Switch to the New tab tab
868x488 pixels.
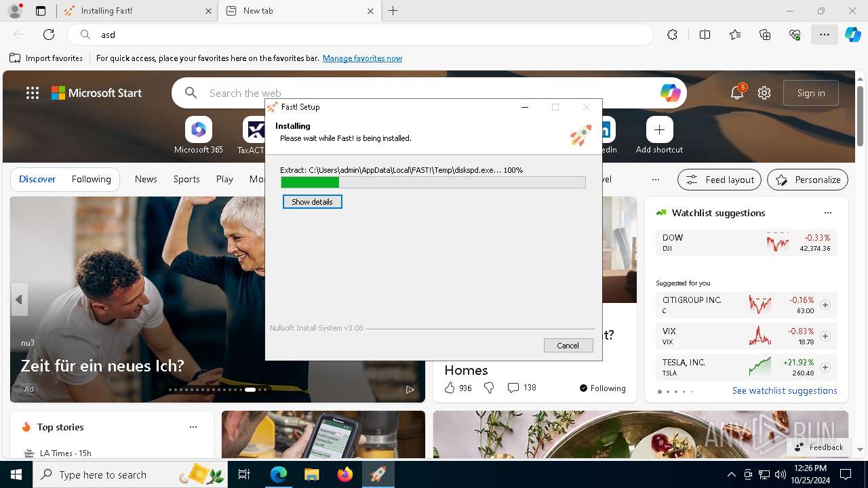tap(298, 11)
